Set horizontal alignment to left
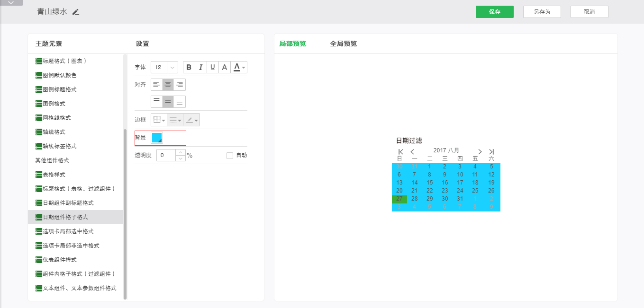The image size is (644, 308). pos(156,85)
